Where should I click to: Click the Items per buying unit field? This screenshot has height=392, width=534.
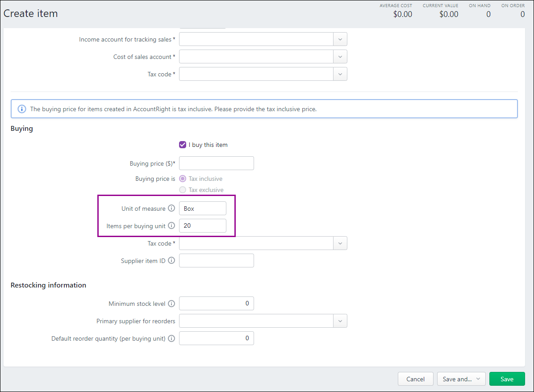203,225
